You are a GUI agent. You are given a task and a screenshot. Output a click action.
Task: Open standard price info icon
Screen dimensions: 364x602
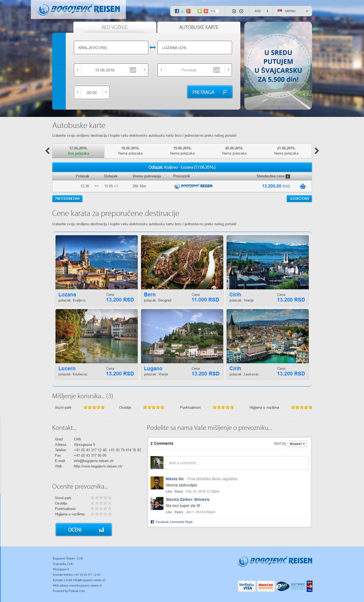tap(288, 176)
